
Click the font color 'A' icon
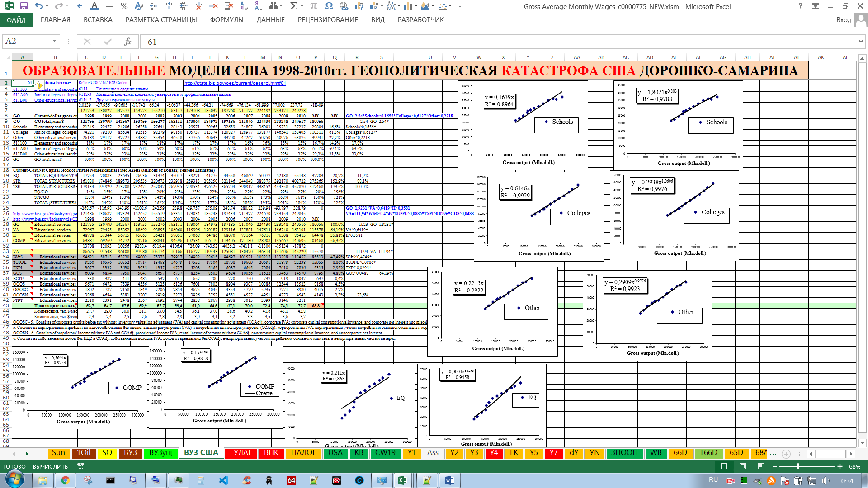[94, 6]
